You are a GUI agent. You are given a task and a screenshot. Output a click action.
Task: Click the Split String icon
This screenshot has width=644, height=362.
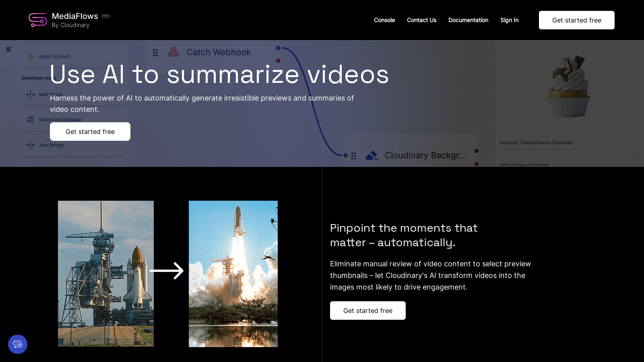click(31, 95)
